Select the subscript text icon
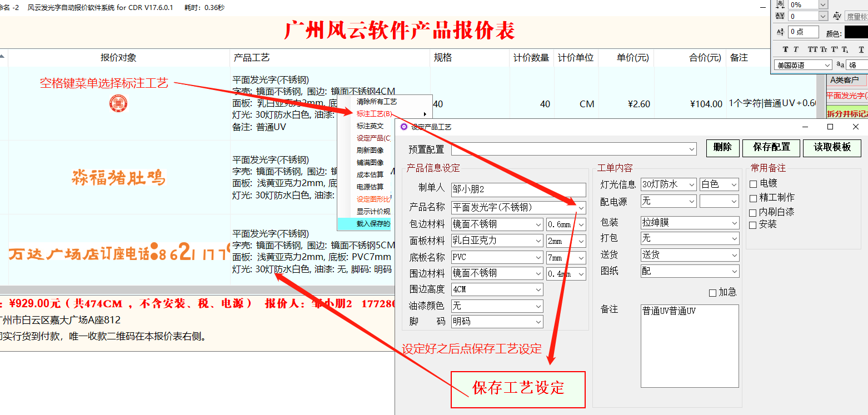Viewport: 868px width, 415px height. pyautogui.click(x=845, y=49)
